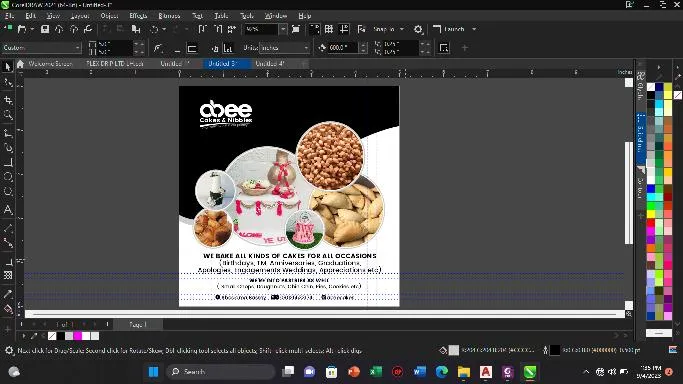The height and width of the screenshot is (384, 683).
Task: Click the Import icon
Action: [x=203, y=29]
